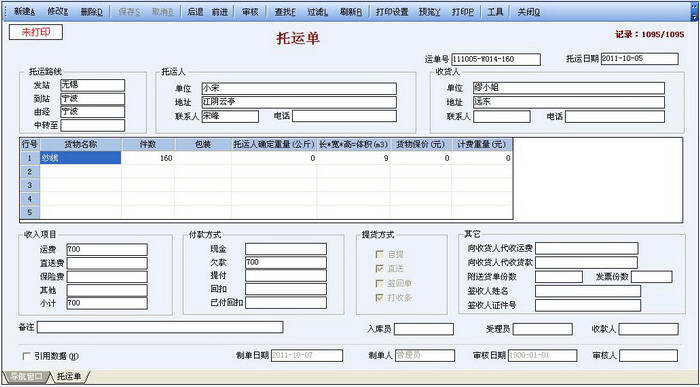
Task: Click the 签收人姓名 field
Action: tap(588, 291)
